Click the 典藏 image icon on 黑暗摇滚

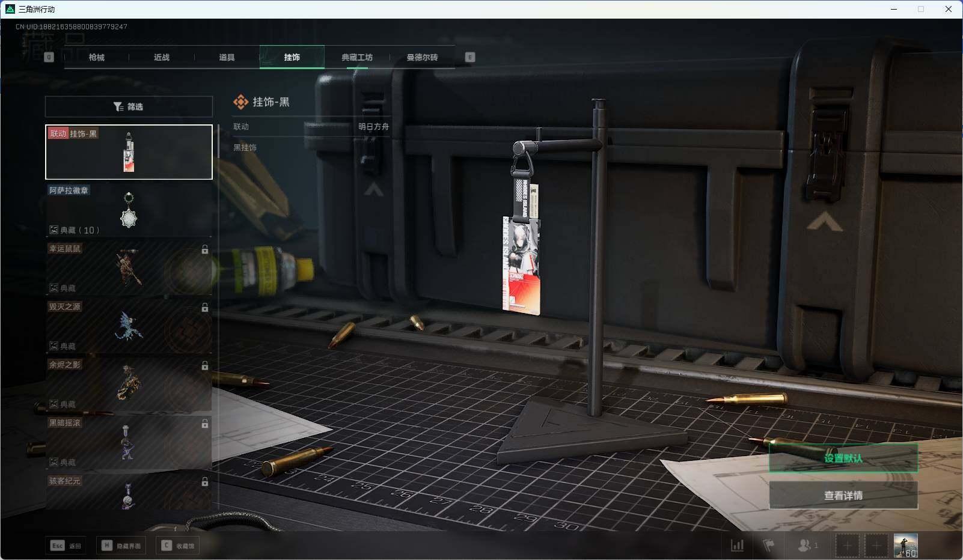[x=53, y=463]
